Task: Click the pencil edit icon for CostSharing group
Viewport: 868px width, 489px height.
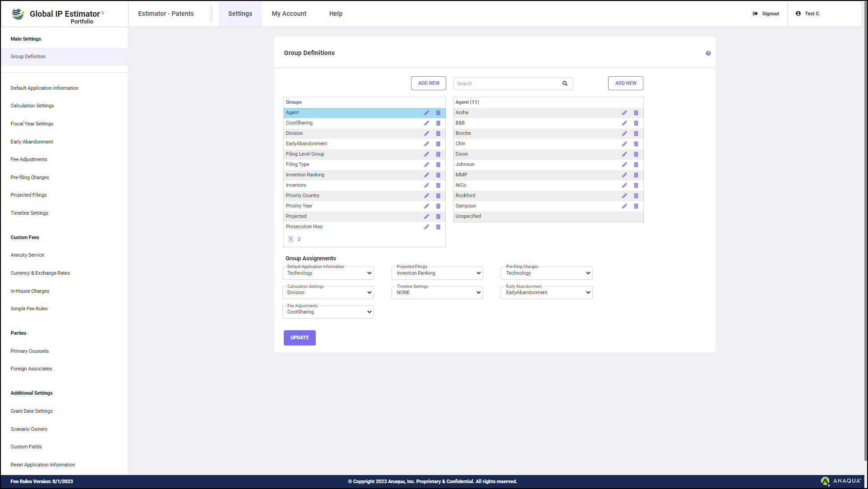Action: pos(426,123)
